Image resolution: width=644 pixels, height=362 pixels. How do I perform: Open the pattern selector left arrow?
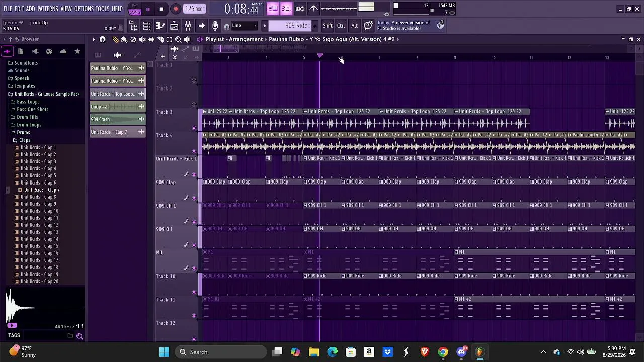(x=265, y=26)
